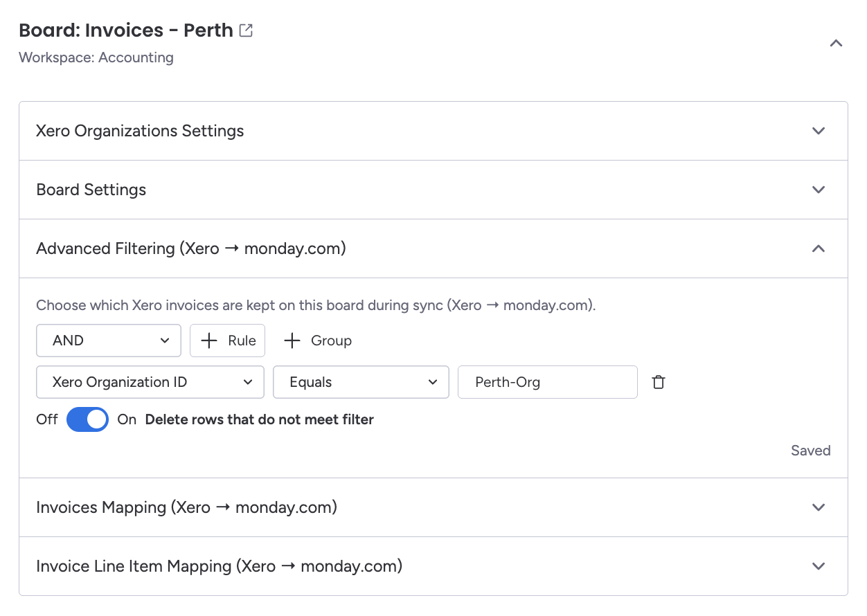Click the chevron on Invoices Mapping row
This screenshot has width=867, height=616.
tap(819, 507)
